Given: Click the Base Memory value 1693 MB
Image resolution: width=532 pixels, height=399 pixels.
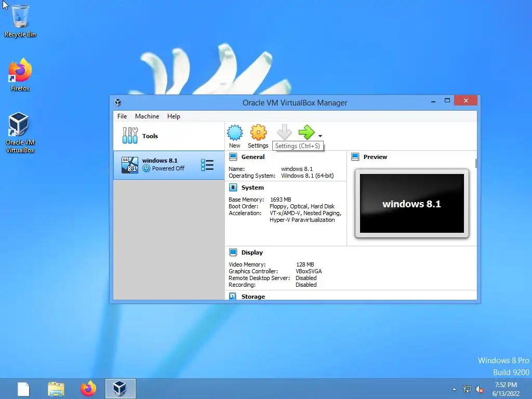Looking at the screenshot, I should pos(281,199).
